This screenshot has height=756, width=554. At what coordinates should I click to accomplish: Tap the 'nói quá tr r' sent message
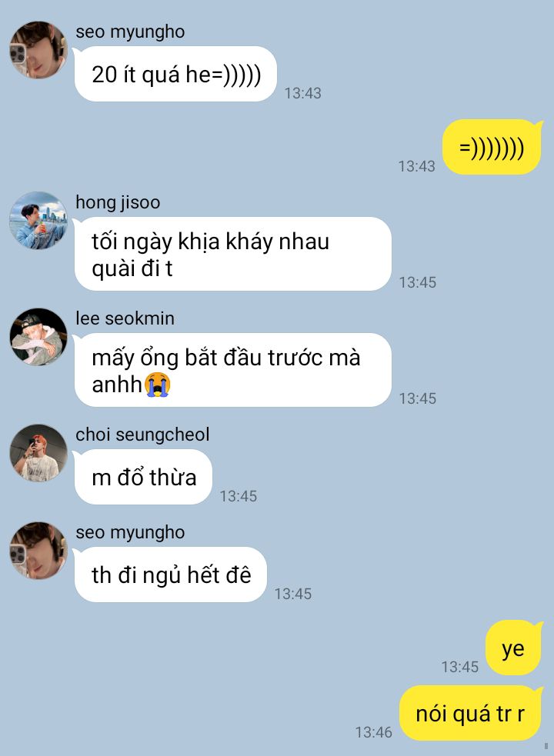point(470,713)
